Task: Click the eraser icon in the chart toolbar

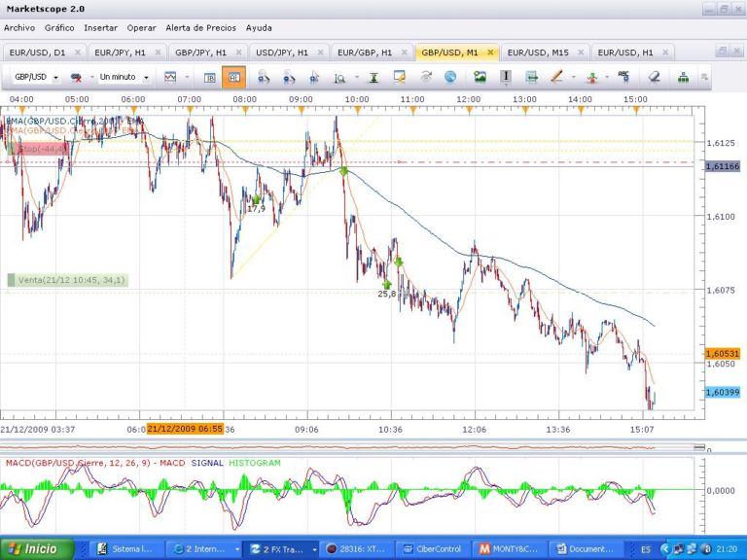Action: click(654, 77)
